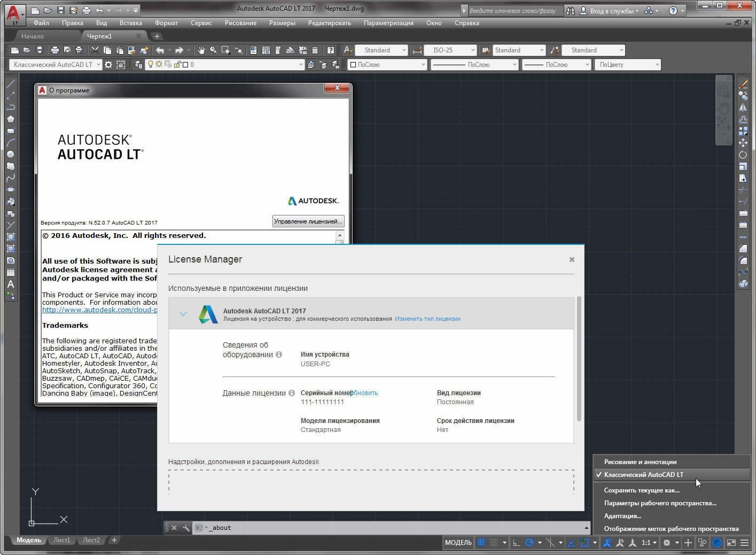Open Workspace Settings gear icon
The image size is (756, 555).
pyautogui.click(x=108, y=65)
